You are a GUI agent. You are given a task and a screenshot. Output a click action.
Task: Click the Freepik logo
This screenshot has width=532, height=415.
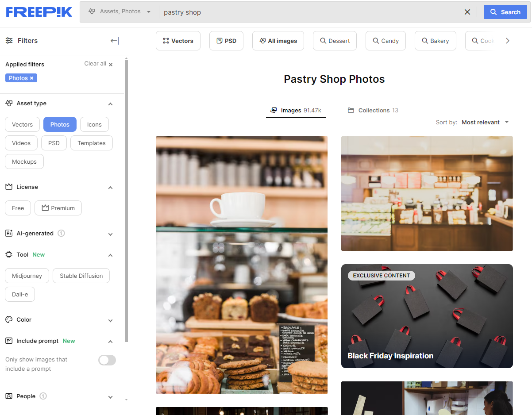click(x=39, y=12)
